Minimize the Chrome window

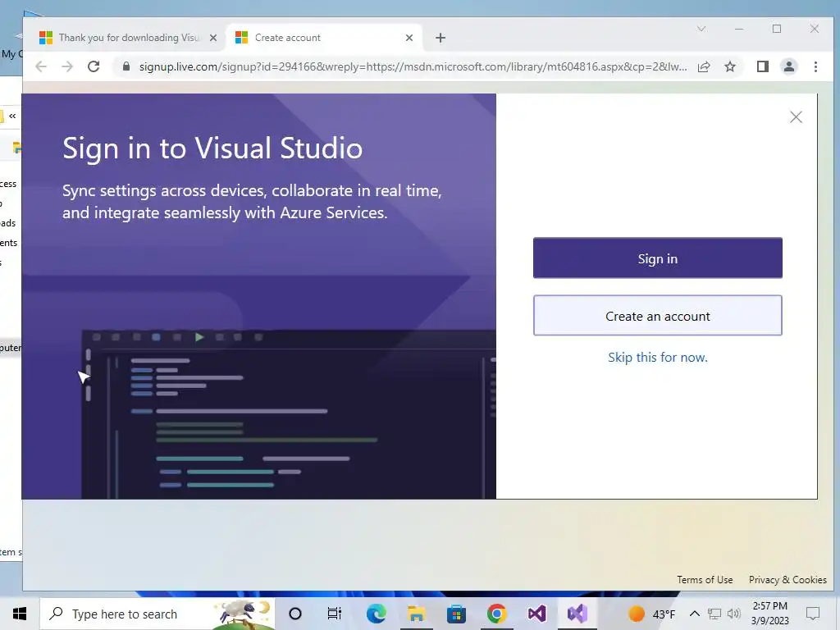pyautogui.click(x=739, y=29)
